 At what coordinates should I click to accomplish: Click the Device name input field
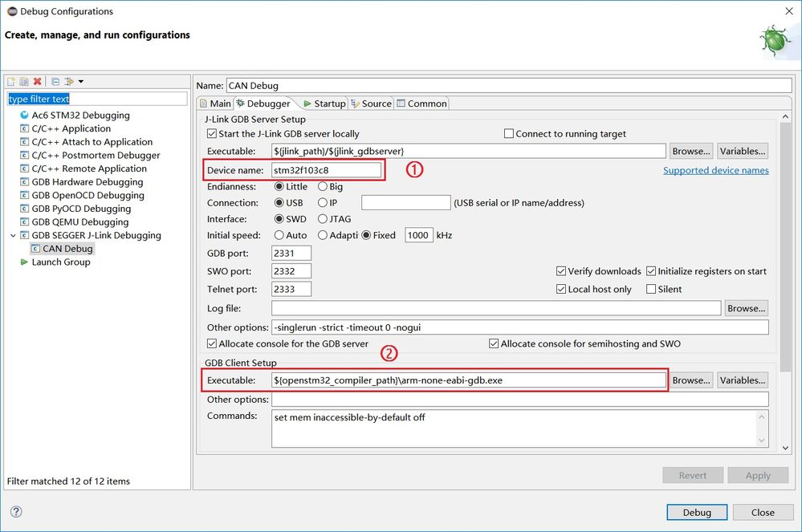coord(326,170)
